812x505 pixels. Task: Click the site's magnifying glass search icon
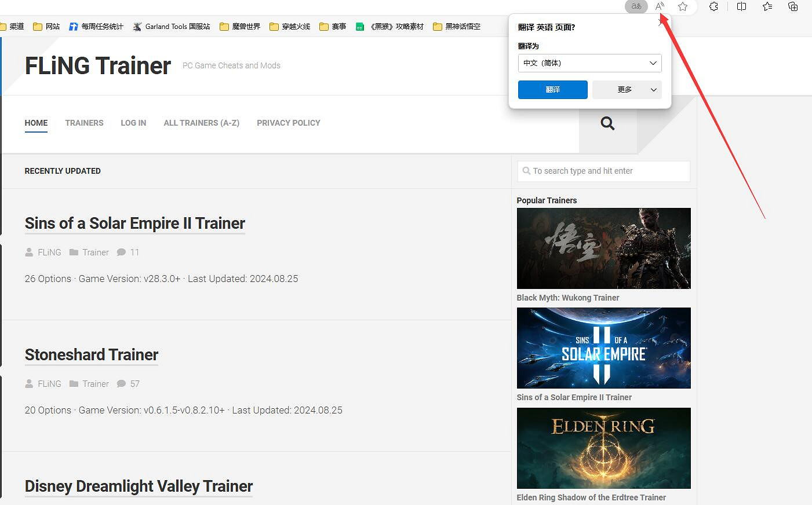[x=607, y=123]
